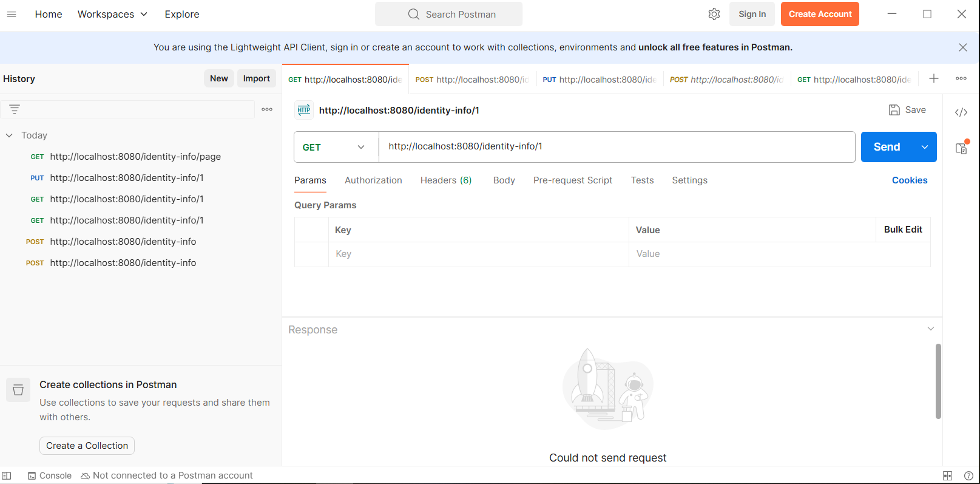Viewport: 980px width, 484px height.
Task: Switch to two-pane layout view
Action: pos(947,475)
